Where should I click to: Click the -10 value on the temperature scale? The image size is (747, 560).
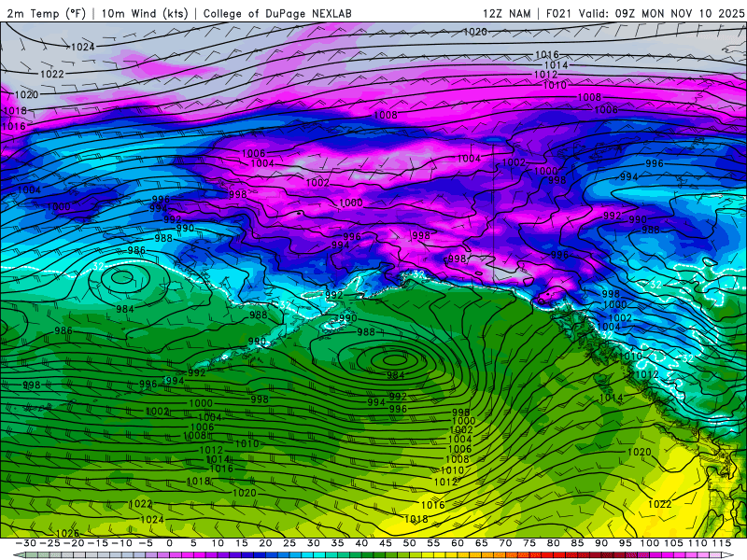tap(121, 543)
